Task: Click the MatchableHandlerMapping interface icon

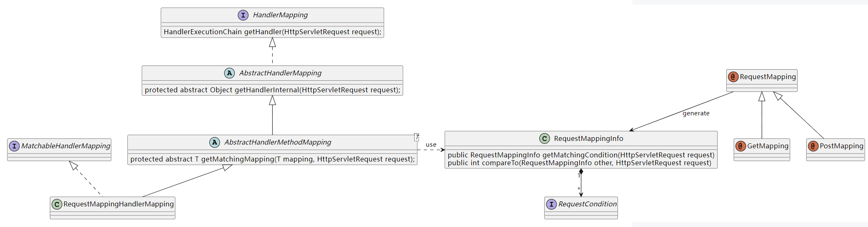Action: [14, 146]
